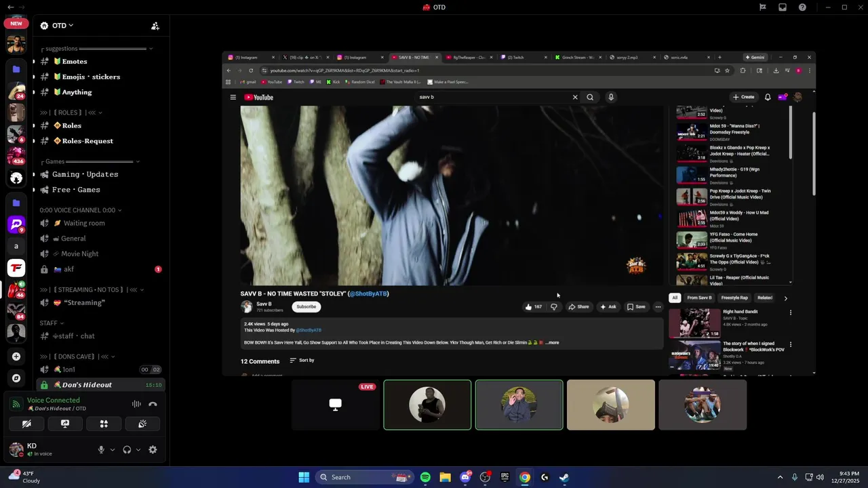The width and height of the screenshot is (868, 488).
Task: Click the Add a Server plus icon
Action: [16, 357]
